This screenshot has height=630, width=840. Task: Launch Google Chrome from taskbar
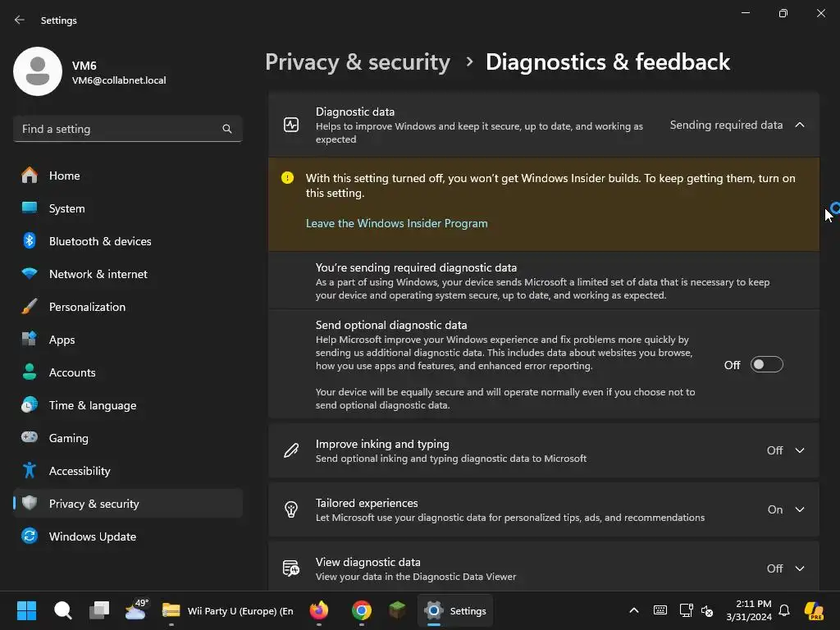[x=361, y=610]
